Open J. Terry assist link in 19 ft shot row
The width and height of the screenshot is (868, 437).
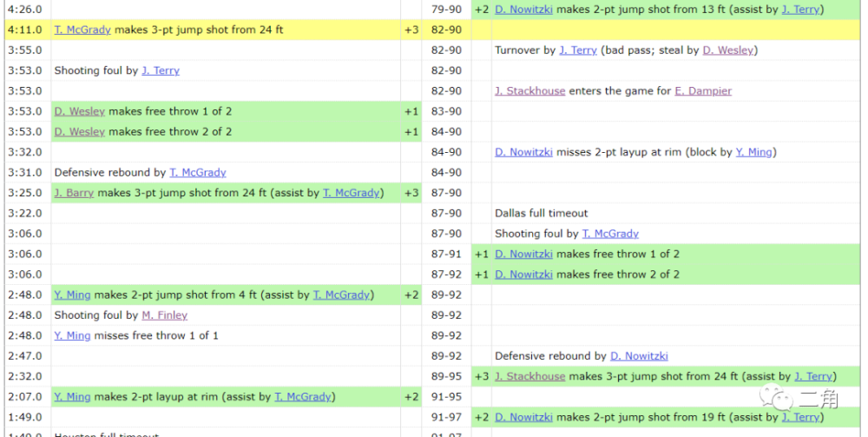pyautogui.click(x=800, y=418)
